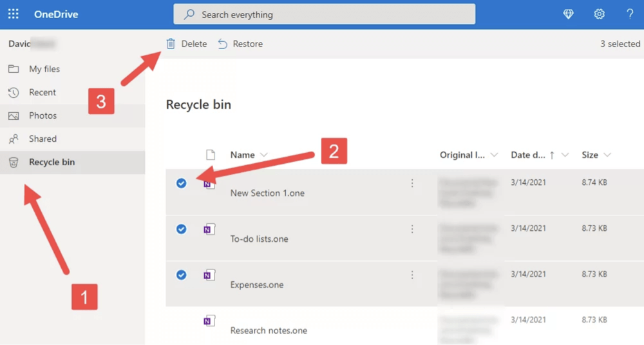Viewport: 644px width, 345px height.
Task: Sort by Name column
Action: [242, 155]
